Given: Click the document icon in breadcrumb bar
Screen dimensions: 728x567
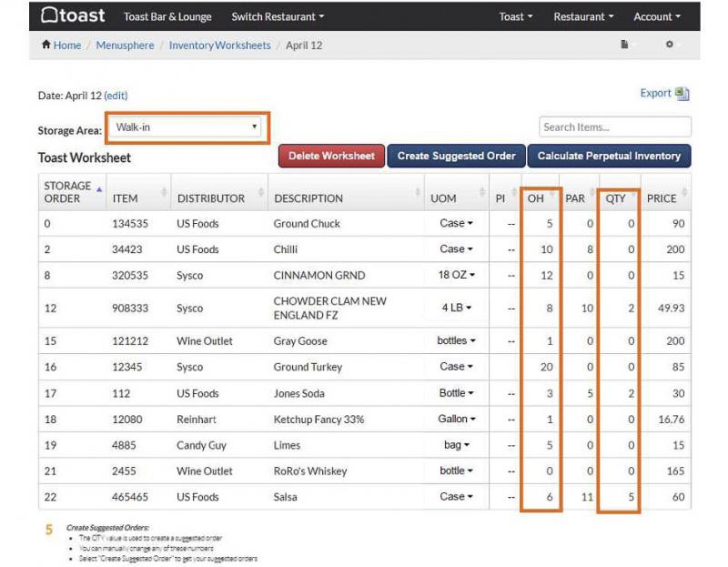Looking at the screenshot, I should pos(624,44).
